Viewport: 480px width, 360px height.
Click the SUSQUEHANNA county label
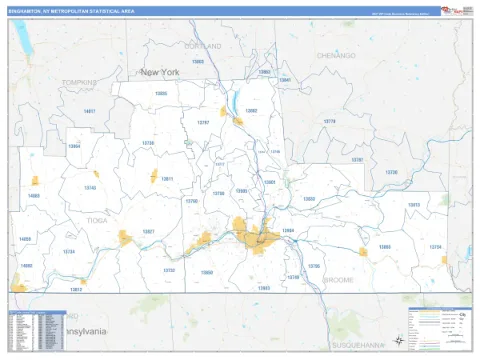click(x=358, y=346)
